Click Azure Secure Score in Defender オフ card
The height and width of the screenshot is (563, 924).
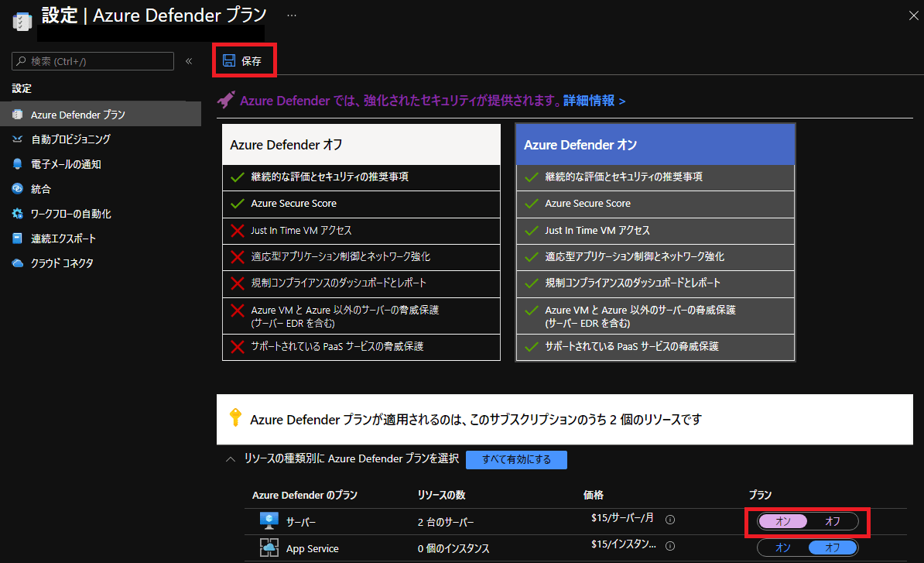(361, 204)
